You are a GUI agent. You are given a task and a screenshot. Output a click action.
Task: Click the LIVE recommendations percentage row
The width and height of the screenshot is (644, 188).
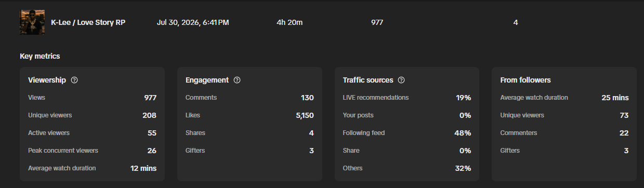point(407,98)
